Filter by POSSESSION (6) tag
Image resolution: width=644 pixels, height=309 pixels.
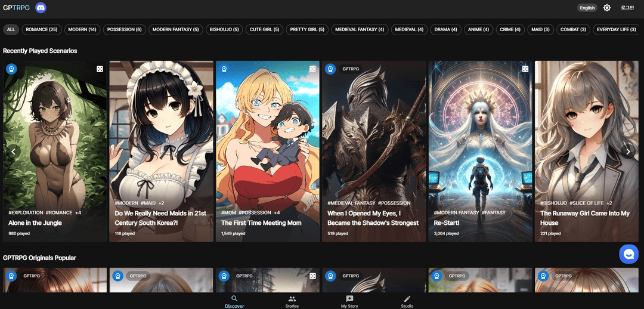click(125, 30)
